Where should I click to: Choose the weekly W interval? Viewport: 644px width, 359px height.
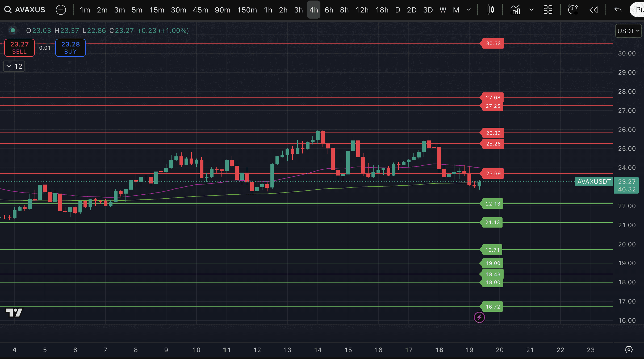(x=443, y=10)
